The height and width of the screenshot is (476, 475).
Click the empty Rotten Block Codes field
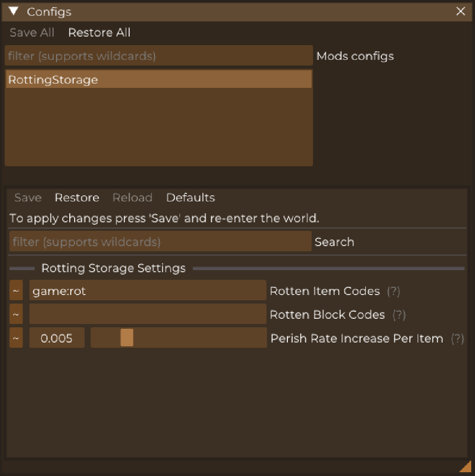point(148,314)
